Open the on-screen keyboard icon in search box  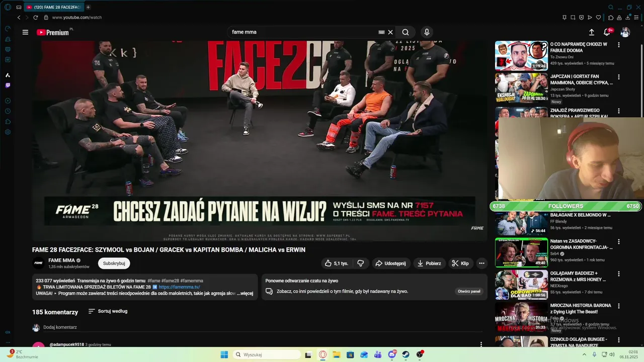point(381,32)
